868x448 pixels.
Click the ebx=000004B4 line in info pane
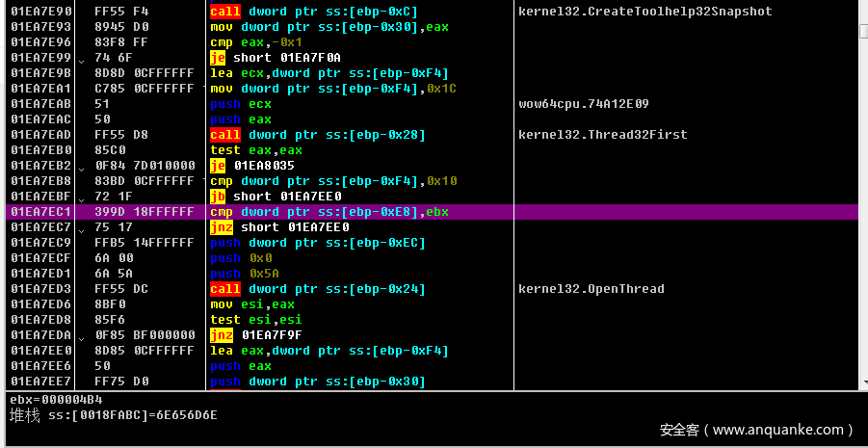[56, 400]
